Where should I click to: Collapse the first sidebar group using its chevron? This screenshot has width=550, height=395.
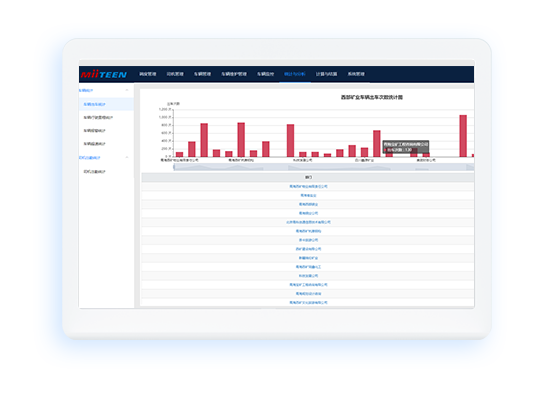[x=127, y=91]
